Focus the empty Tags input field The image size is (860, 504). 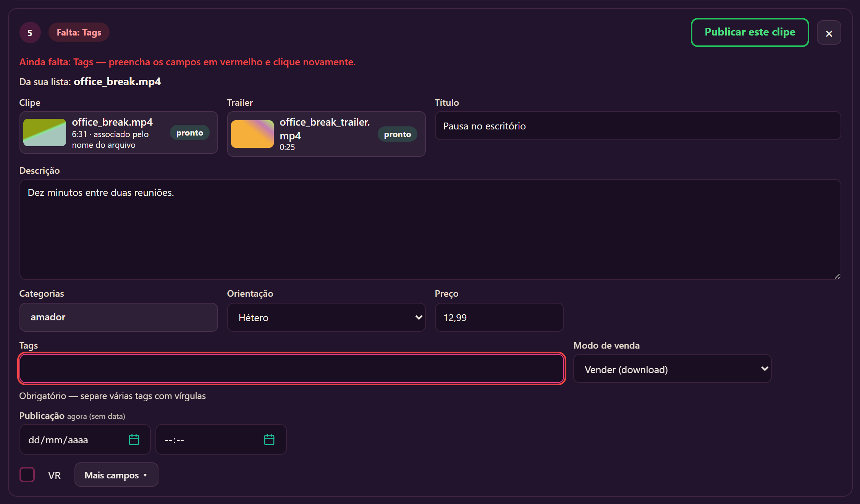(292, 369)
